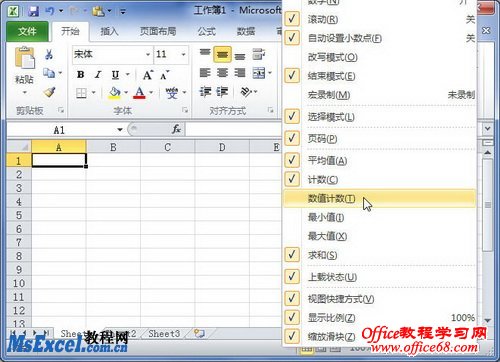Toggle italic formatting

click(98, 75)
